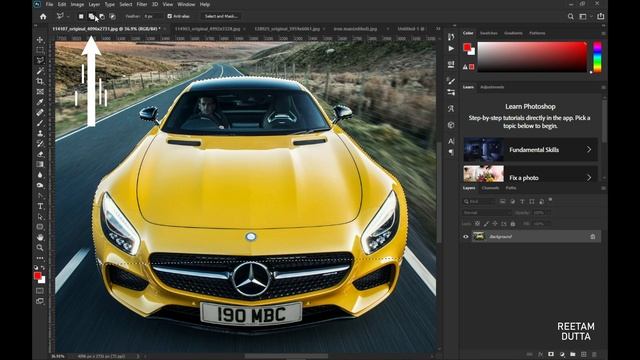
Task: Toggle pixel layer filter in Layers panel
Action: coord(503,201)
